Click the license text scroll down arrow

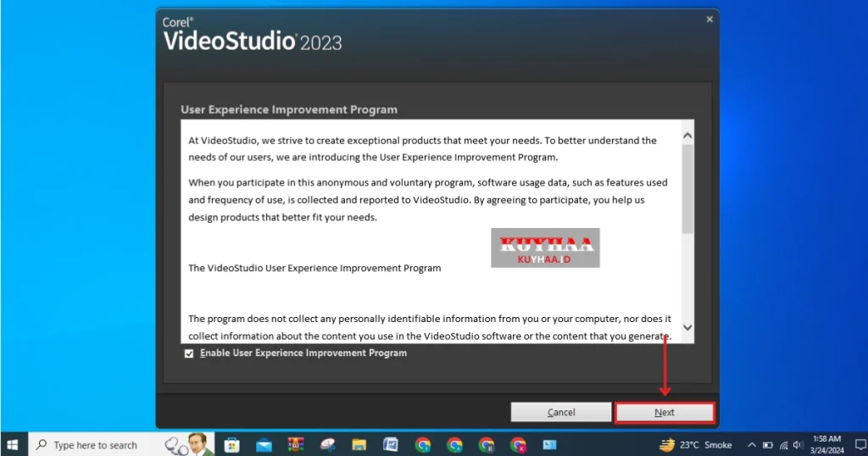click(687, 328)
